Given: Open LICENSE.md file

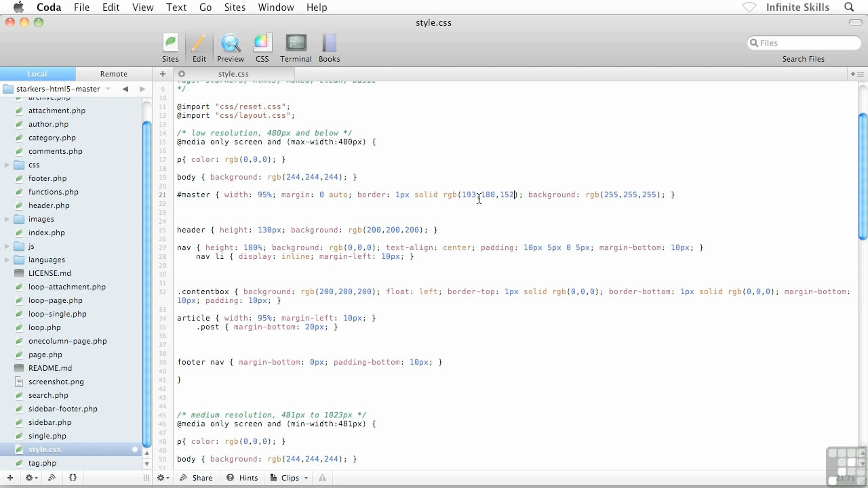Looking at the screenshot, I should tap(50, 273).
